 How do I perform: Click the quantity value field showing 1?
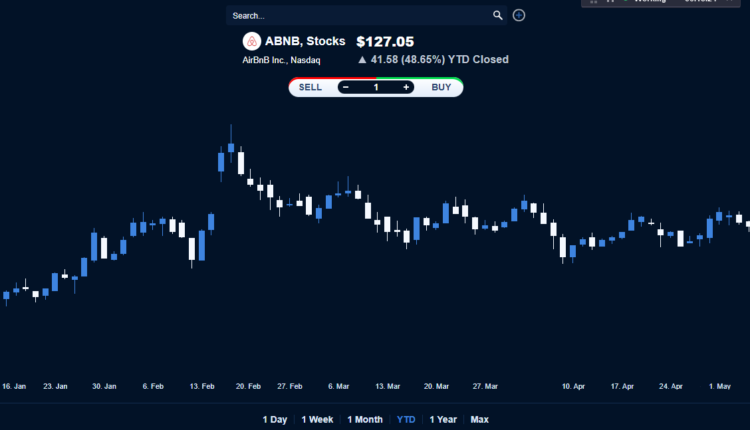coord(376,87)
